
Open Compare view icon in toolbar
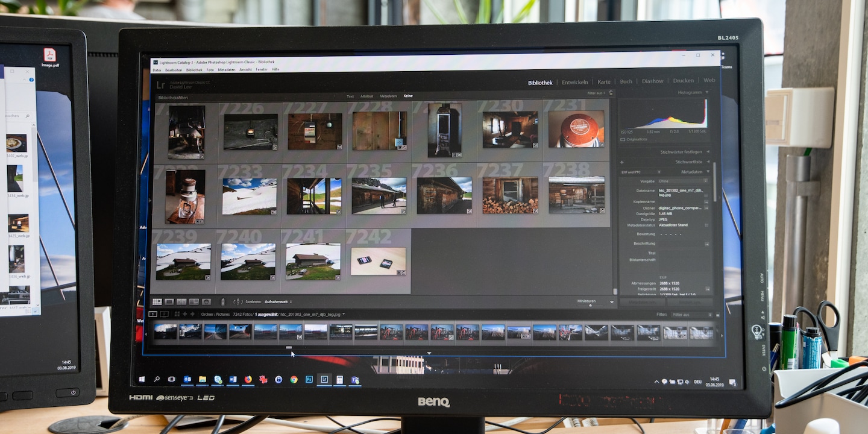[x=181, y=301]
